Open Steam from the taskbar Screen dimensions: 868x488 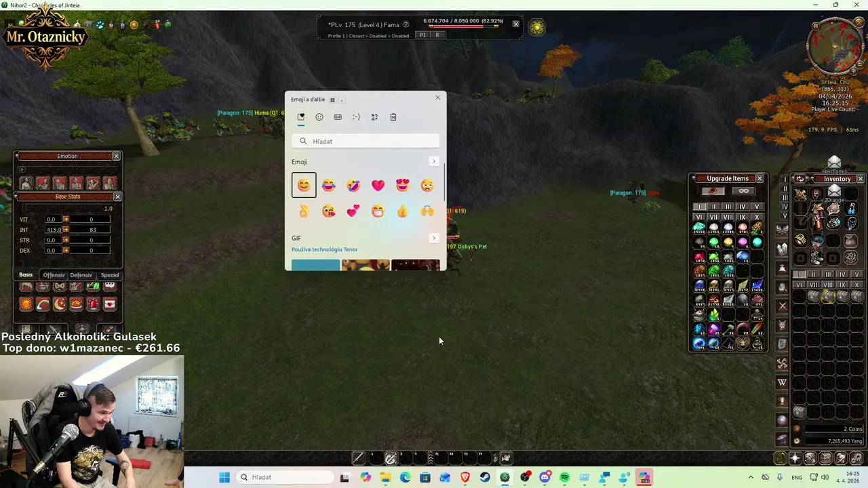click(x=485, y=477)
